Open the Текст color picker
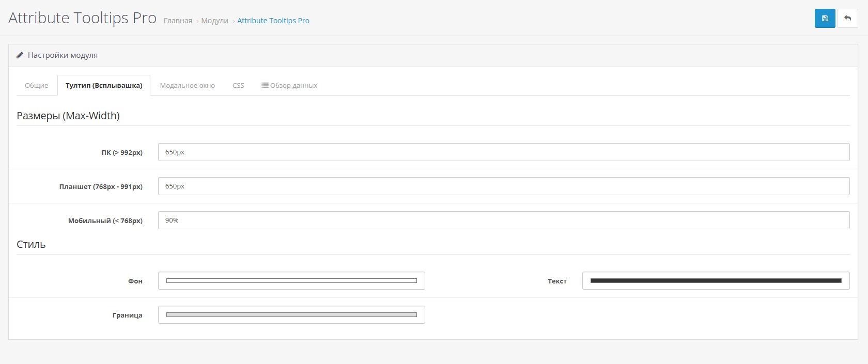The width and height of the screenshot is (868, 364). tap(716, 281)
